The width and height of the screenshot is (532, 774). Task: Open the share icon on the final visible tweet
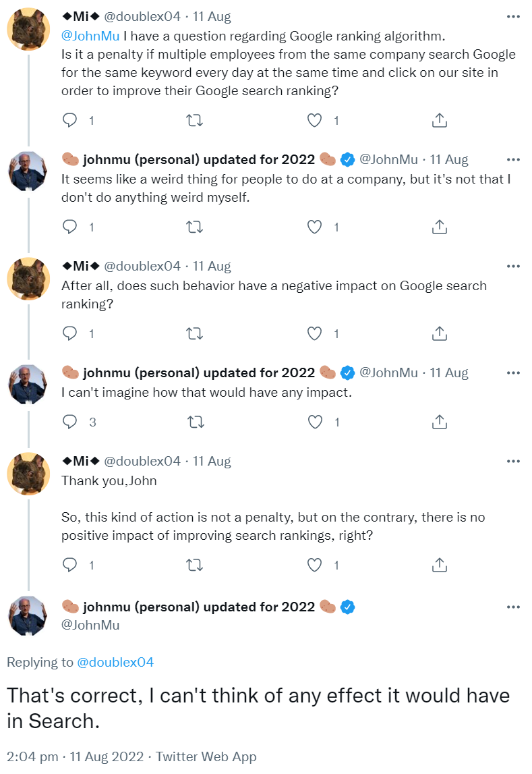pyautogui.click(x=439, y=565)
